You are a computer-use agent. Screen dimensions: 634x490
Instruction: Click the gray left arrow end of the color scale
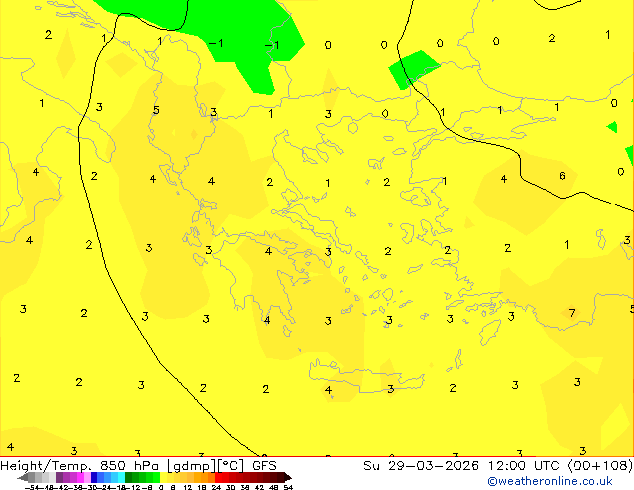point(23,477)
